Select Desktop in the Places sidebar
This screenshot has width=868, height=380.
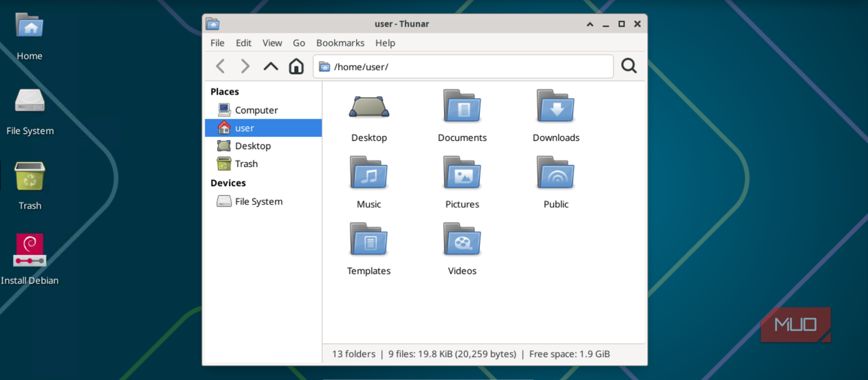coord(263,146)
